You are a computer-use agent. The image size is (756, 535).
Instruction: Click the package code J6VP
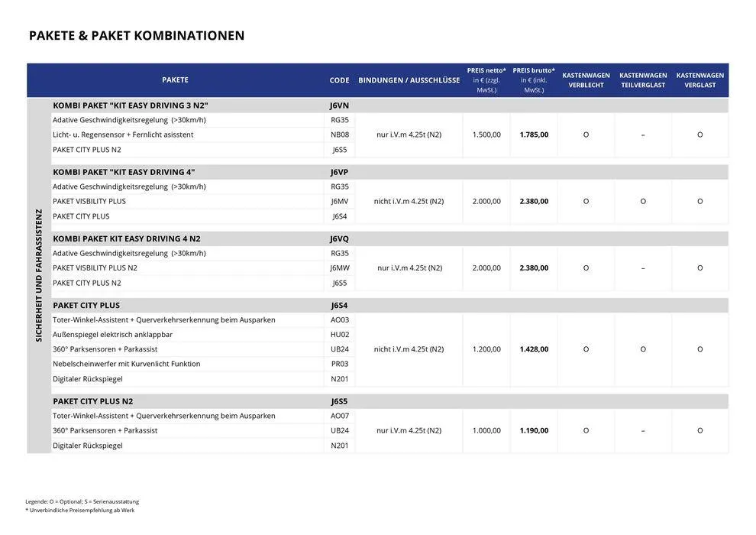339,172
